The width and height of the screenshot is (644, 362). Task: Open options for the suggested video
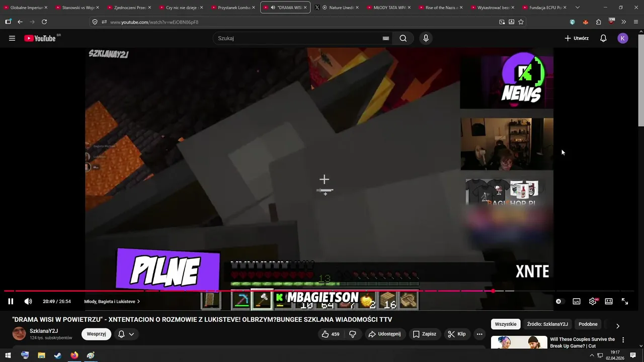click(623, 340)
